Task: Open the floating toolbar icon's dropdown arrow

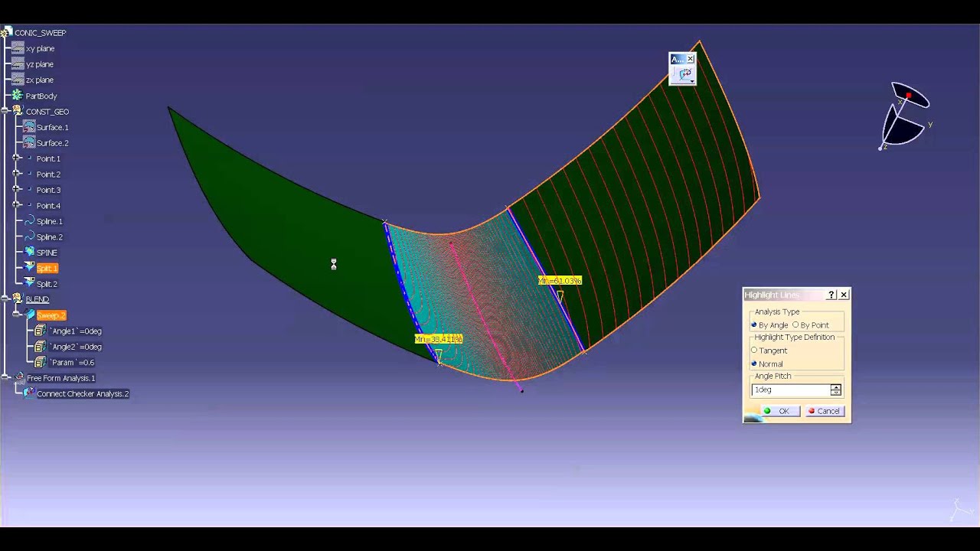Action: (691, 80)
